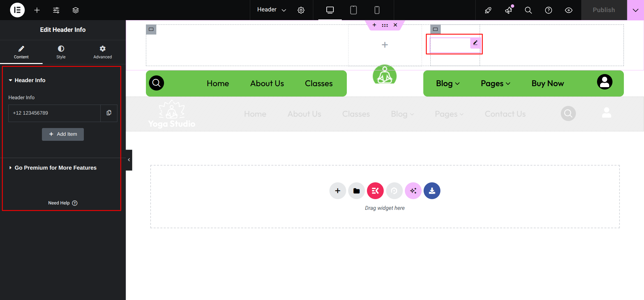This screenshot has height=300, width=644.
Task: Click the Elementor logo menu icon
Action: [17, 10]
